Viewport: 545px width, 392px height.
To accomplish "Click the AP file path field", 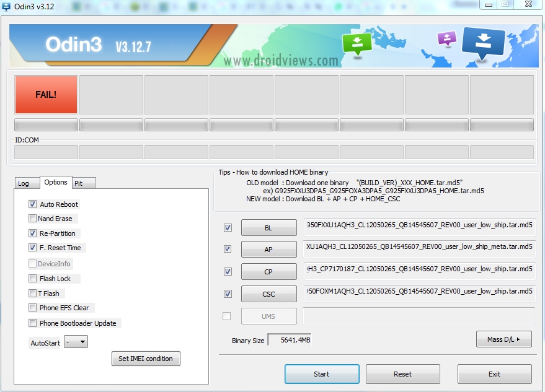I will (419, 250).
